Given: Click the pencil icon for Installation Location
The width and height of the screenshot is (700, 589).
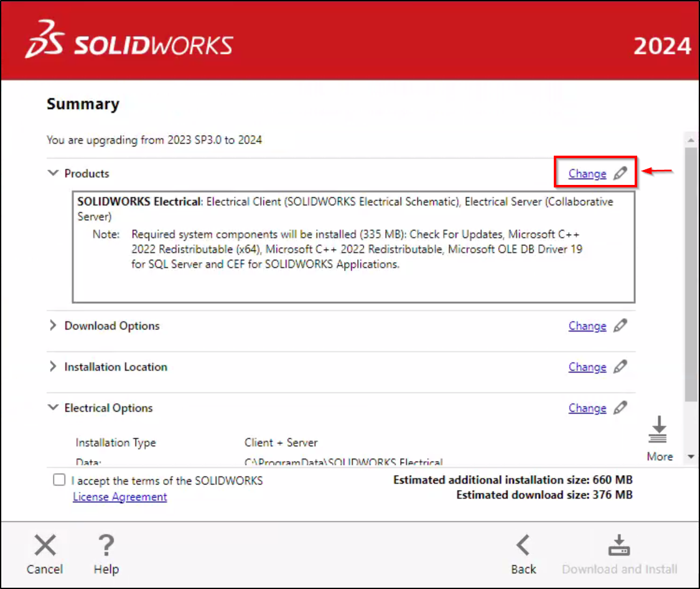Looking at the screenshot, I should 620,367.
